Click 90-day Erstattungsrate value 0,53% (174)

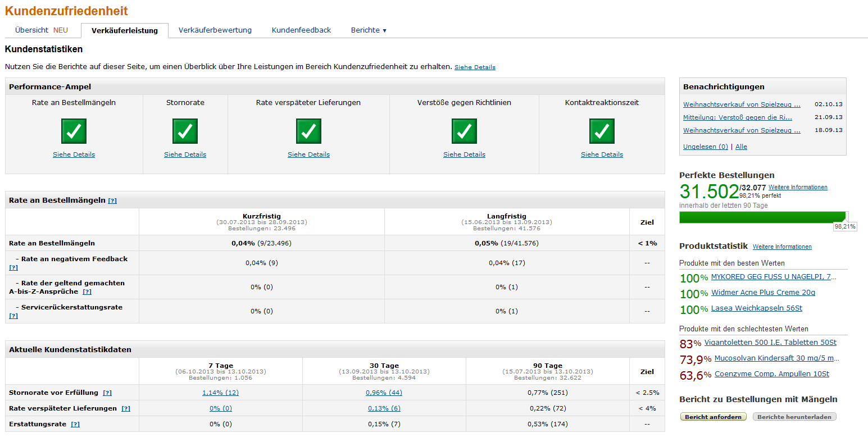548,425
